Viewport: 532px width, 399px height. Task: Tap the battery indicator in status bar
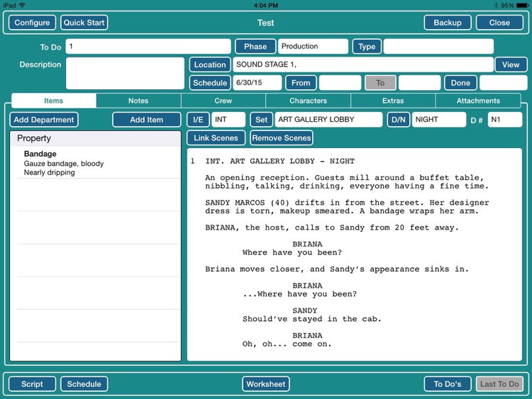tap(523, 5)
